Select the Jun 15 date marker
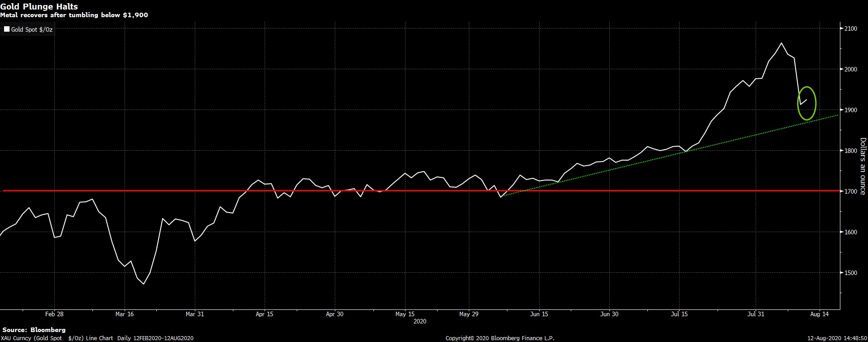The image size is (868, 342). [x=539, y=314]
